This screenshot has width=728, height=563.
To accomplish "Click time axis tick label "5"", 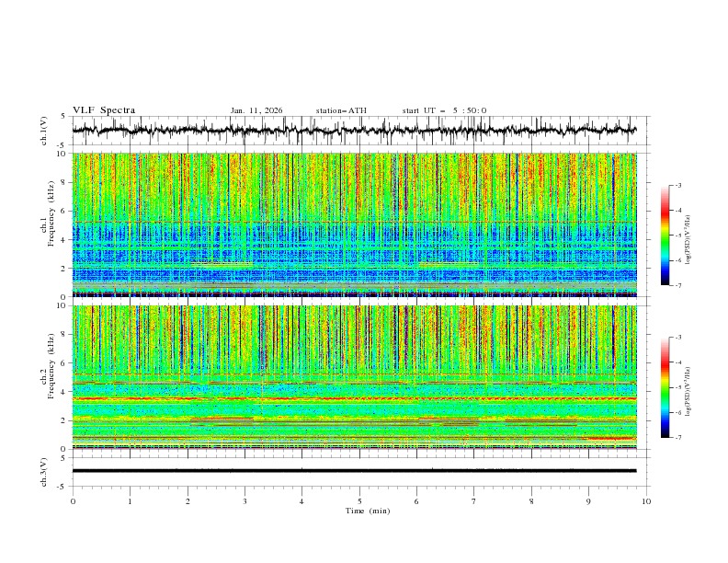I will point(359,501).
